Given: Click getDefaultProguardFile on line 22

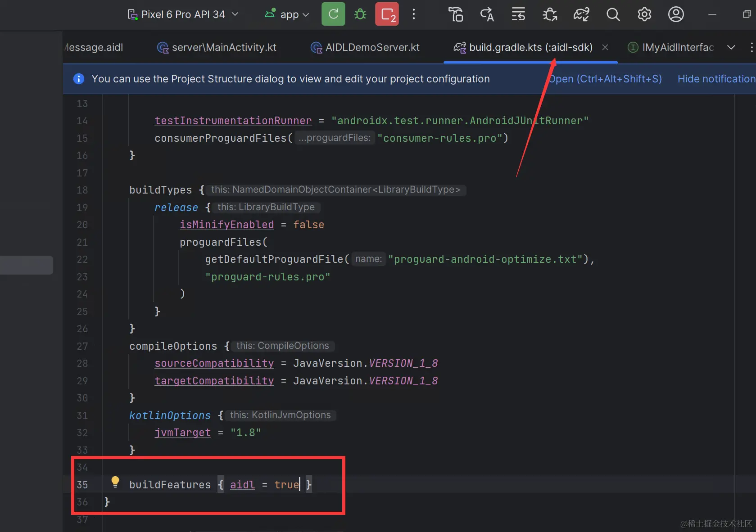Looking at the screenshot, I should tap(274, 259).
